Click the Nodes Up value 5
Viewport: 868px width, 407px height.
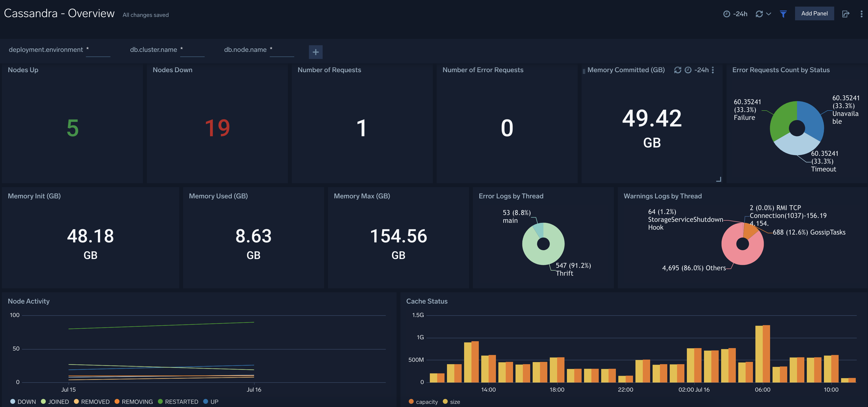[x=73, y=128]
